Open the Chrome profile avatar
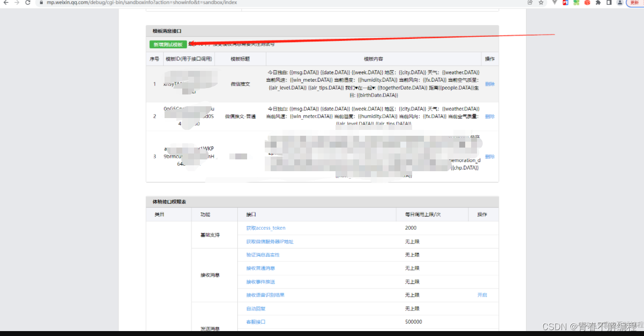This screenshot has height=336, width=644. tap(620, 2)
